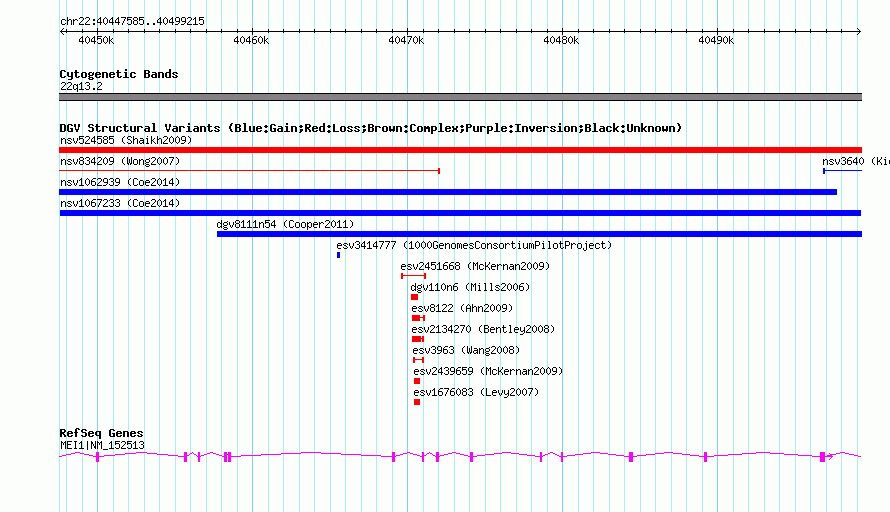The image size is (890, 512).
Task: Click the red dgv110n6 variant block
Action: (414, 297)
